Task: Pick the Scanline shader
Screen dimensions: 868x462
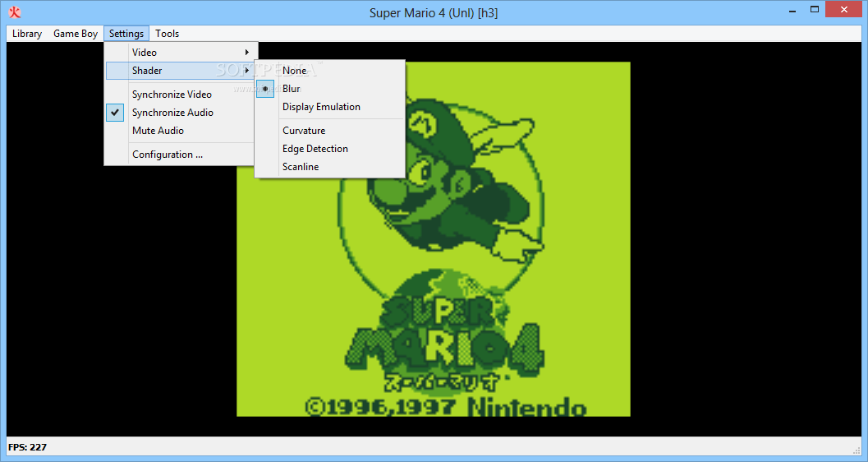Action: click(330, 167)
